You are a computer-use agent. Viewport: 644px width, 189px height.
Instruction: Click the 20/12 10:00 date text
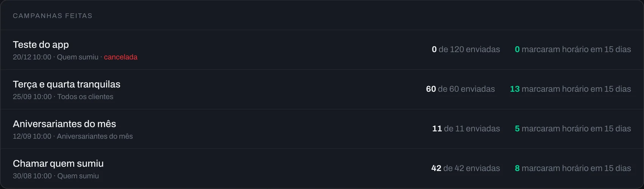pos(32,57)
